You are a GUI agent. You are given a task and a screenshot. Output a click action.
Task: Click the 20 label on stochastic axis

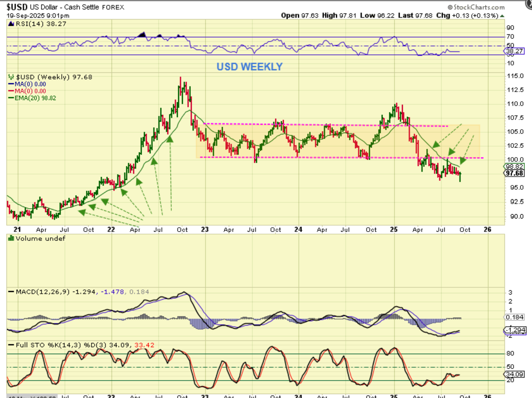pos(510,380)
